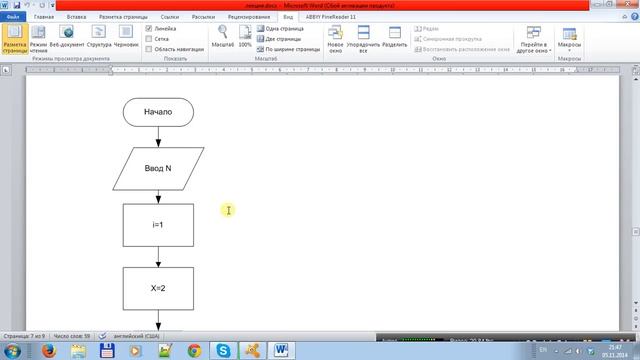The height and width of the screenshot is (360, 640).
Task: Show Две страницы zoom view
Action: [x=279, y=39]
